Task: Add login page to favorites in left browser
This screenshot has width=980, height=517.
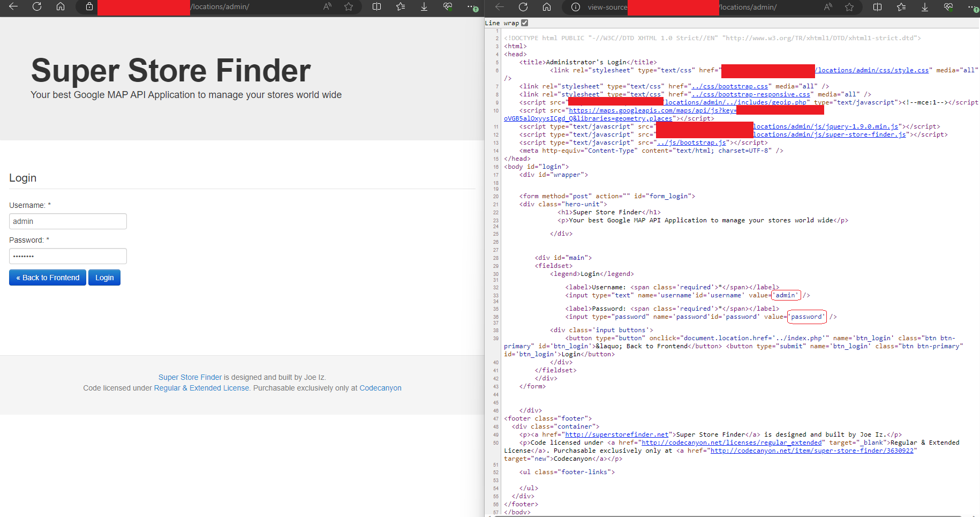Action: (349, 6)
